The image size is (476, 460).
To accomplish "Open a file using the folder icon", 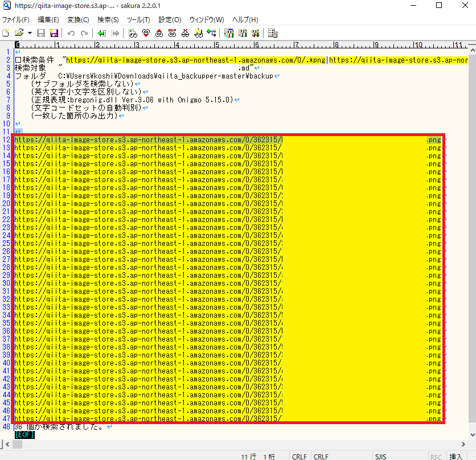I will pos(19,33).
